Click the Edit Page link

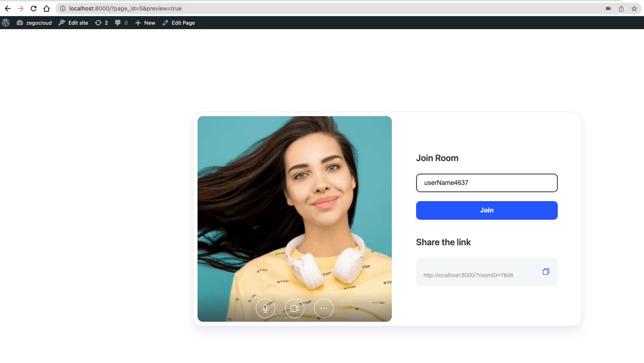tap(179, 23)
